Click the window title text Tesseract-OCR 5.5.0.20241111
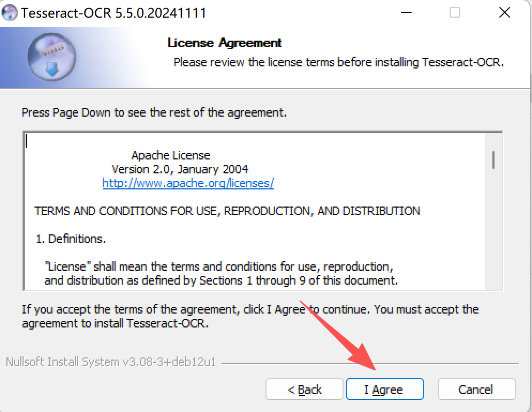 pos(113,13)
